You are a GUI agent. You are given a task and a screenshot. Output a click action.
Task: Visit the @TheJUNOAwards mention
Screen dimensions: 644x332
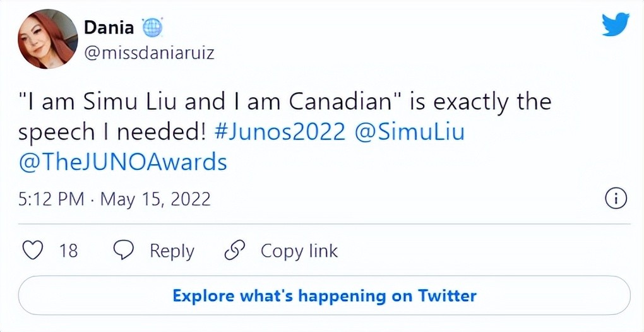click(122, 162)
